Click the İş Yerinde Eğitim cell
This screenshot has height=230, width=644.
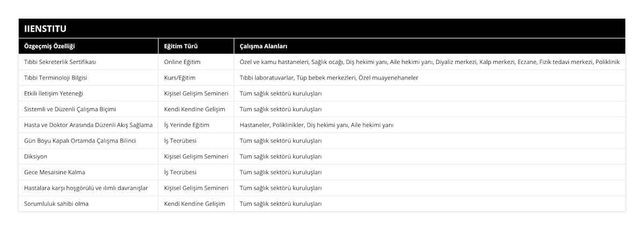click(187, 125)
